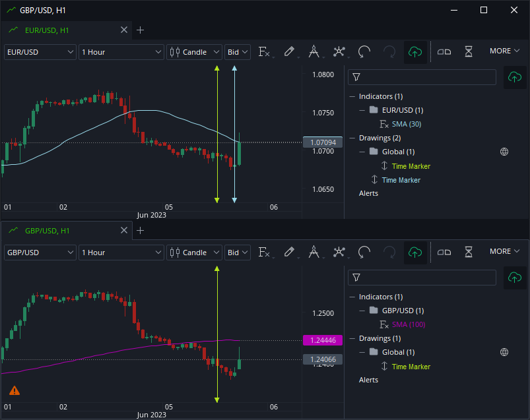530x420 pixels.
Task: Select pencil drawing tool in GBP/USD toolbar
Action: 289,252
